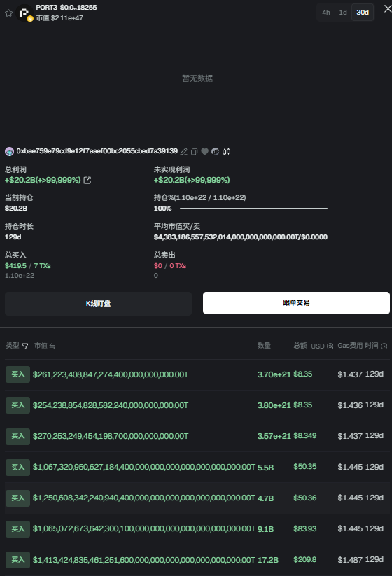Click the 17.2B quantity value
Viewport: 392px width, 576px height.
click(x=268, y=560)
